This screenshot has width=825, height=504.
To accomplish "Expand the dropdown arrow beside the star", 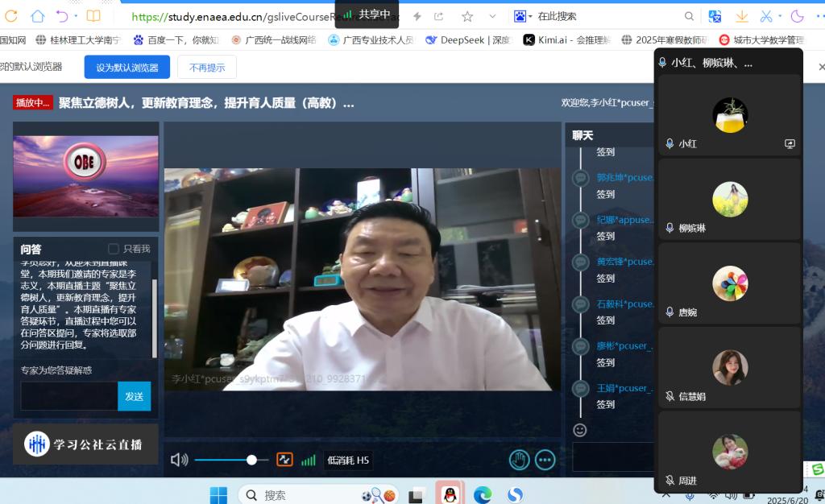I will 492,16.
